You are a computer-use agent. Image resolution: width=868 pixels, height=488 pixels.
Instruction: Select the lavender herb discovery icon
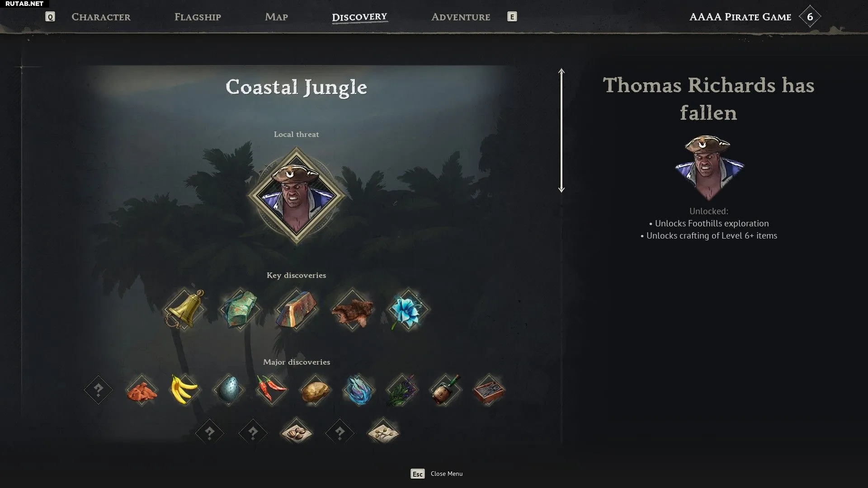tap(402, 389)
